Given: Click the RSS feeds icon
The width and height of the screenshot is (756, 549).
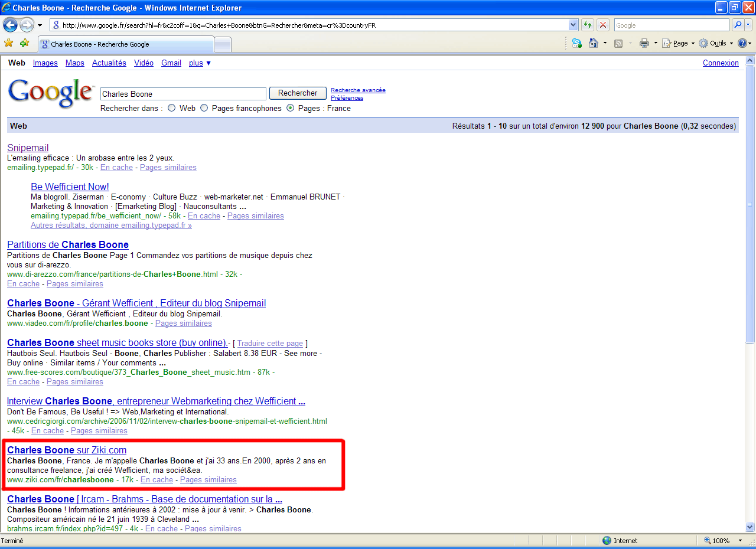Looking at the screenshot, I should click(618, 43).
